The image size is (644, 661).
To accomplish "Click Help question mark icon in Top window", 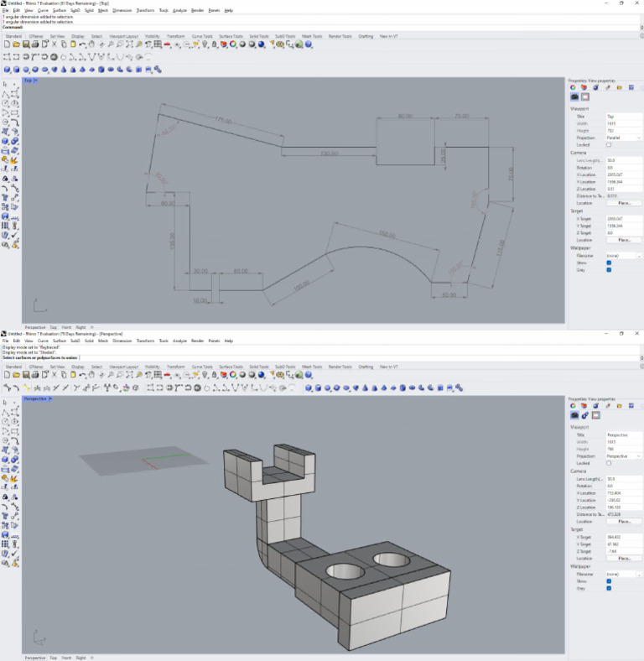I will 309,44.
